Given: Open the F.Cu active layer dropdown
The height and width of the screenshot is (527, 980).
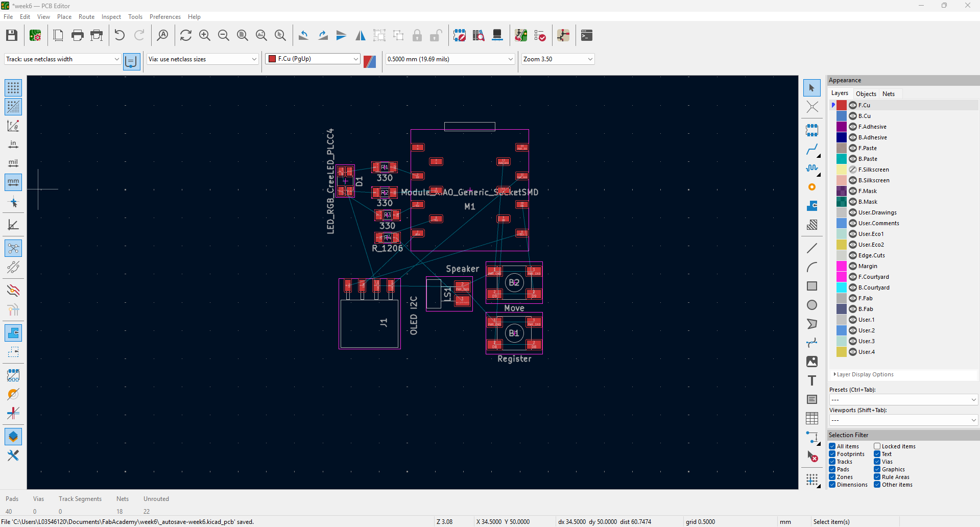Looking at the screenshot, I should pos(313,59).
